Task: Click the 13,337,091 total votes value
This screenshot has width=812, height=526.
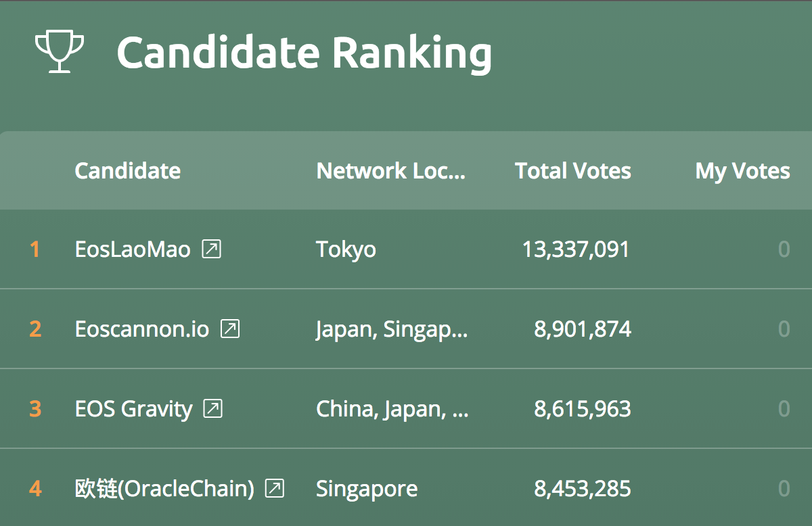Action: point(576,249)
